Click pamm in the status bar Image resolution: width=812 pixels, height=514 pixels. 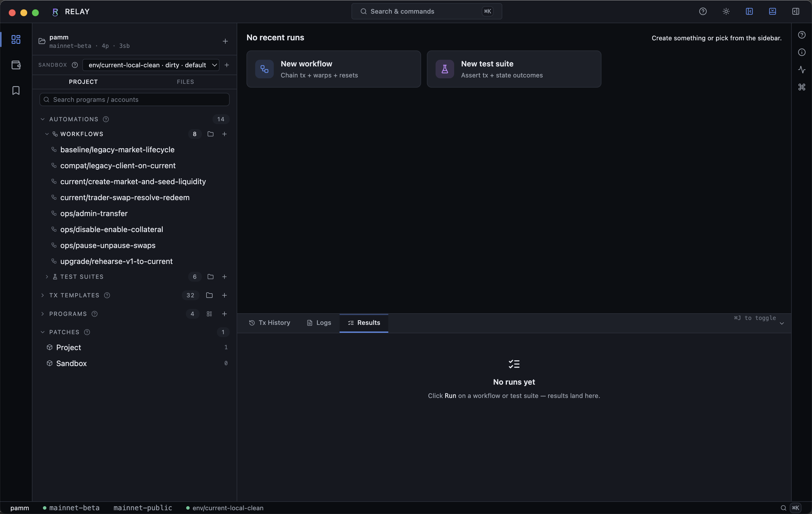[19, 508]
